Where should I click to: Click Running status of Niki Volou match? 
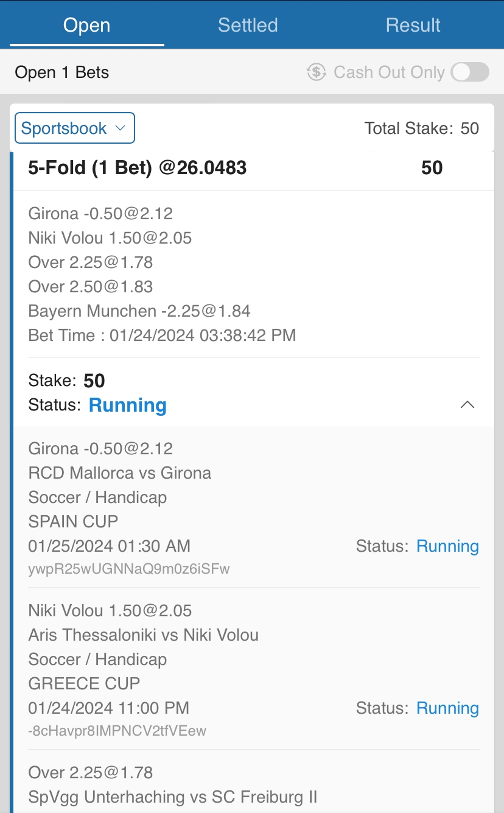(447, 708)
